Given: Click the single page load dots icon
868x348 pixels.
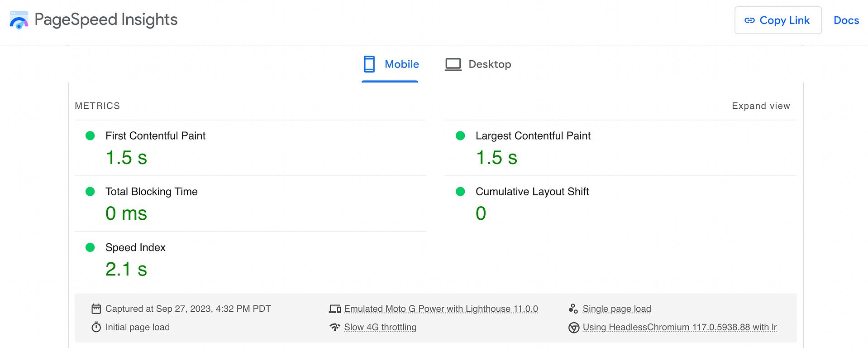Looking at the screenshot, I should (573, 309).
